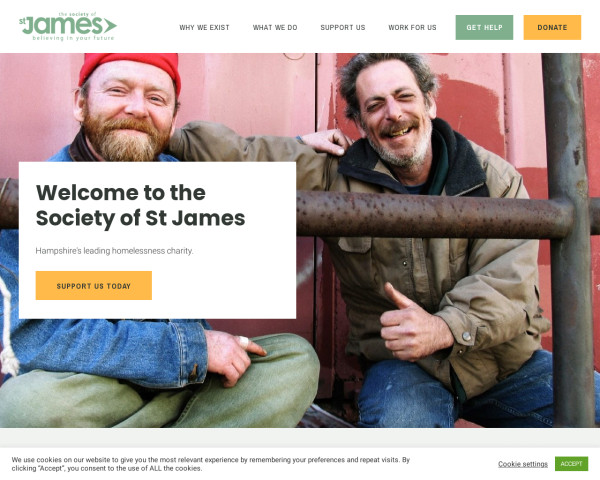Click the Support Us Today button
Screen dimensions: 600x480
pyautogui.click(x=94, y=286)
